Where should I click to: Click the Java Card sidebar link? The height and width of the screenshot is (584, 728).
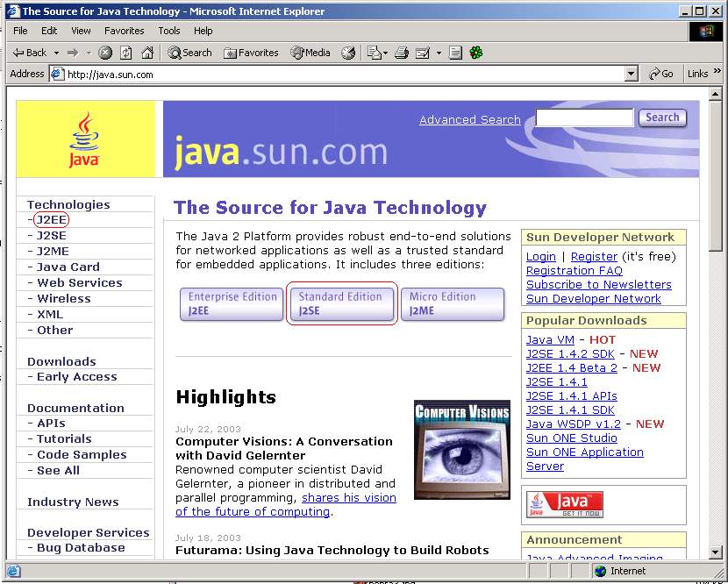pos(68,267)
